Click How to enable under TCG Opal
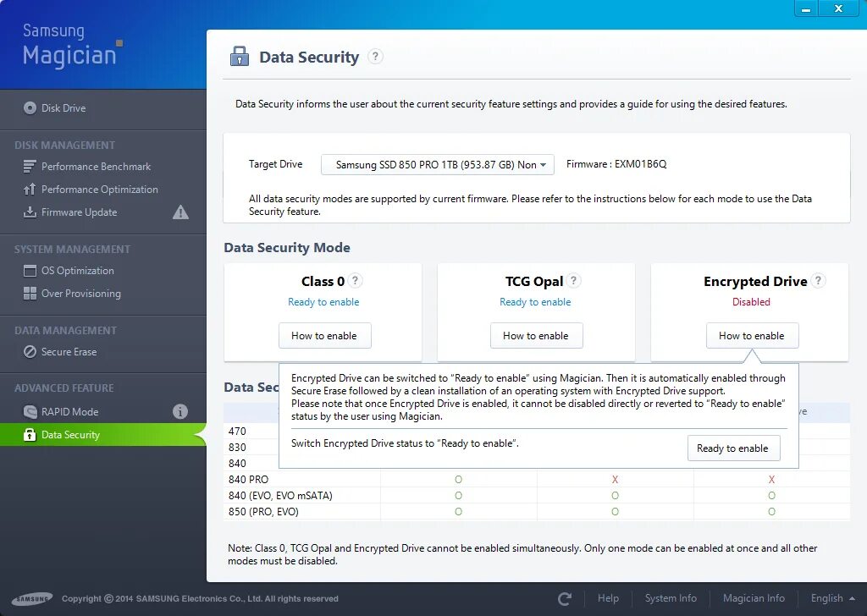 [536, 336]
